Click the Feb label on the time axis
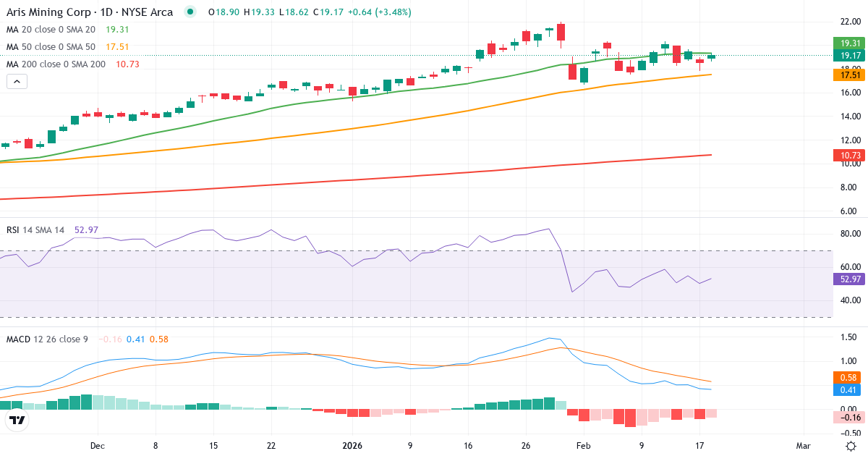Viewport: 868px width, 456px height. point(583,447)
